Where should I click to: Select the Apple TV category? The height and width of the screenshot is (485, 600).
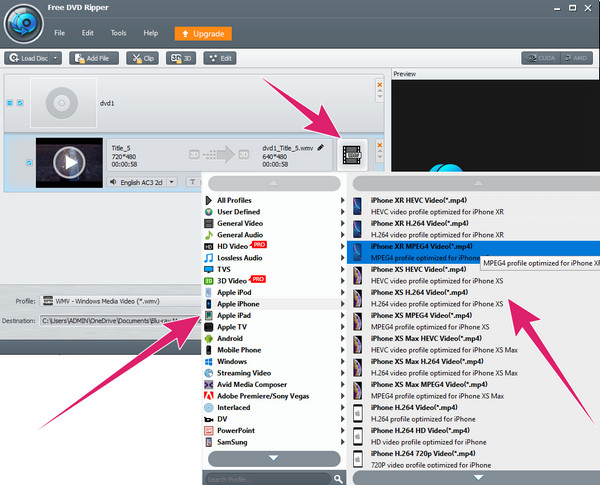tap(274, 327)
